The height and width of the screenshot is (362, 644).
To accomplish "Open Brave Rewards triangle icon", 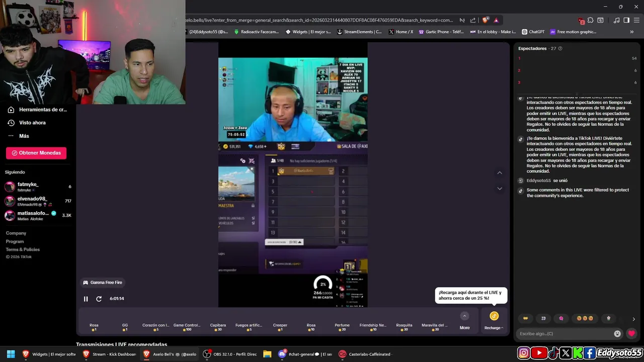I will pos(496,20).
